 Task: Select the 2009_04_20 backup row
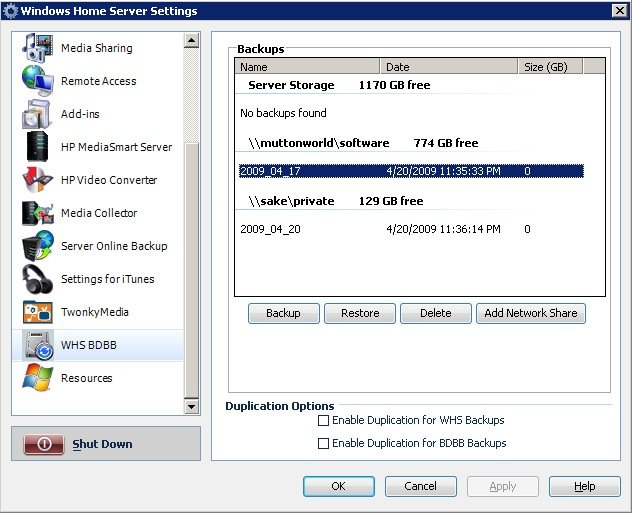(x=411, y=229)
